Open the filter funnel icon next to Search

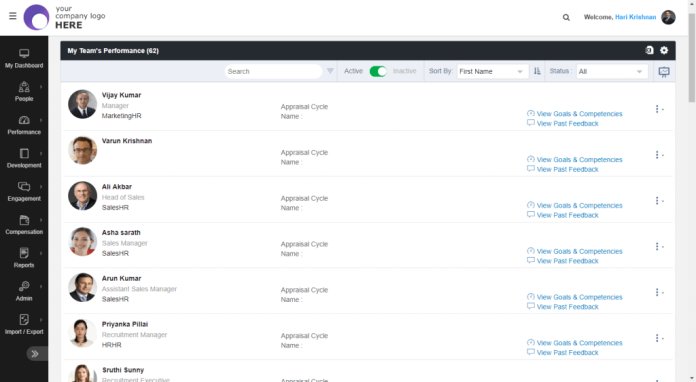coord(330,71)
